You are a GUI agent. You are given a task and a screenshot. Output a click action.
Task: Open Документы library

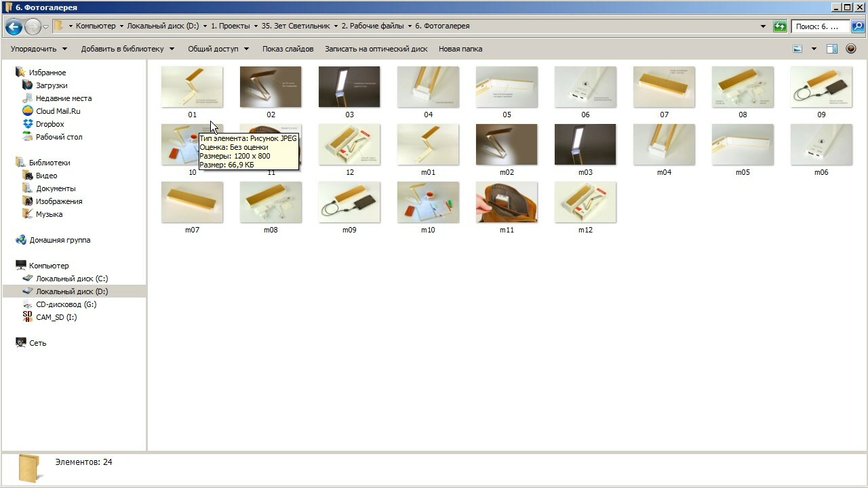pyautogui.click(x=56, y=188)
